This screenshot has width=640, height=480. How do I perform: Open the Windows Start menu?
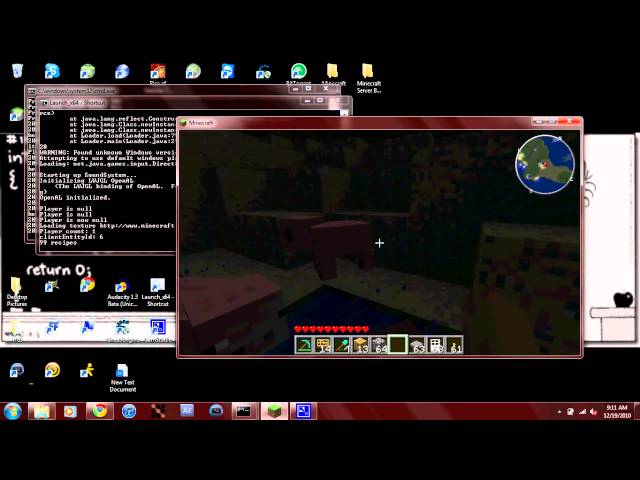pyautogui.click(x=13, y=411)
